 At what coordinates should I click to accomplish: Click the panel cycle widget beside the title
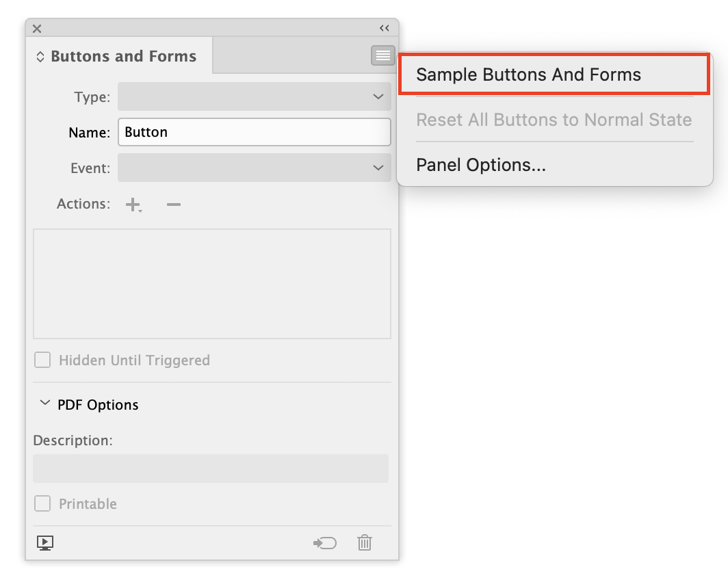pyautogui.click(x=39, y=56)
